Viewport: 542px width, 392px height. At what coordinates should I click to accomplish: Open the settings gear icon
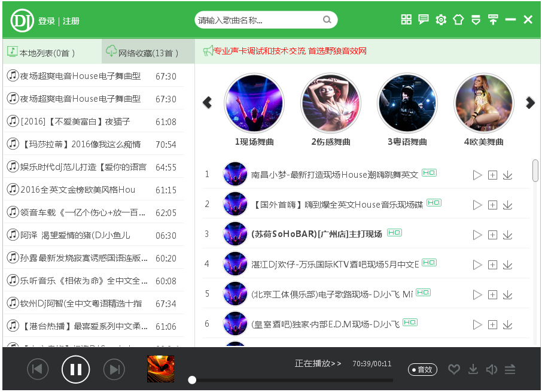click(x=441, y=20)
